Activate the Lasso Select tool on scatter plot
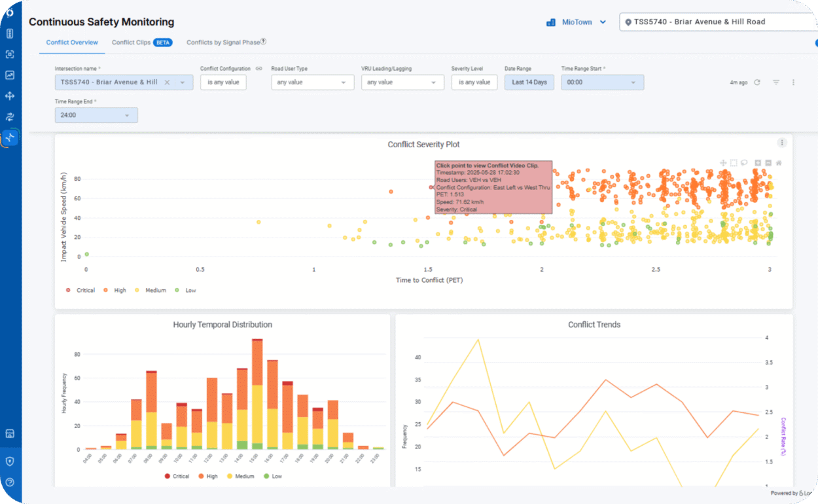The image size is (818, 504). point(744,163)
